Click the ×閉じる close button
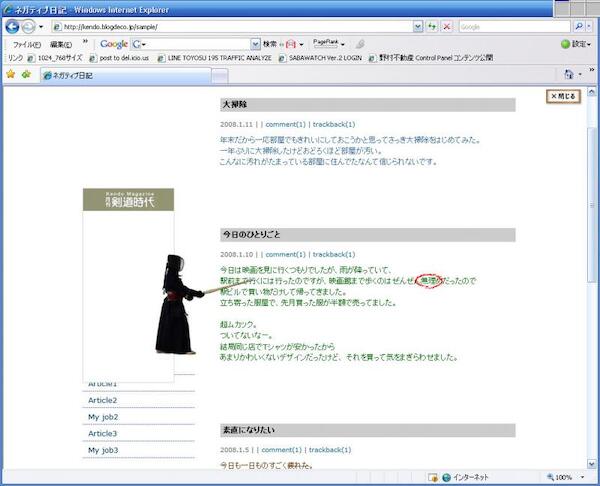Viewport: 600px width, 486px height. pyautogui.click(x=563, y=96)
